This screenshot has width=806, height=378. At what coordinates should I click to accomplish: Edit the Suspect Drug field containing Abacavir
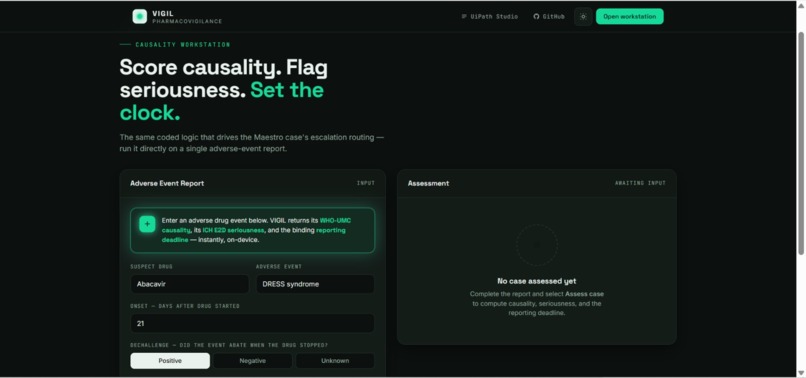189,284
